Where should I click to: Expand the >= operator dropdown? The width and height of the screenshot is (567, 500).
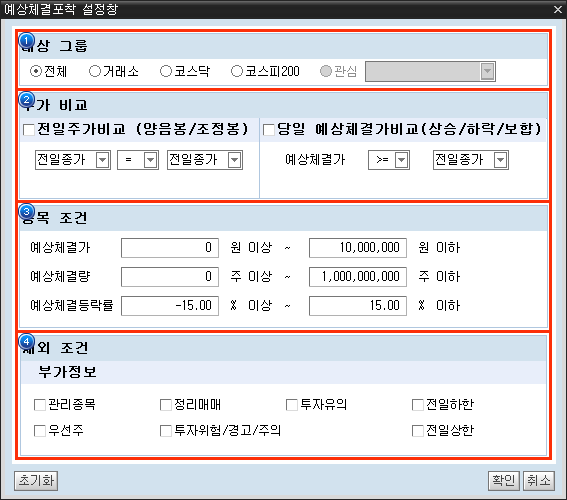(x=389, y=160)
